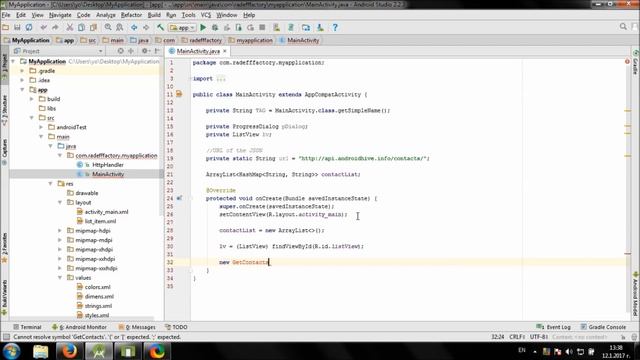
Task: Open the Refactor menu
Action: click(x=131, y=15)
